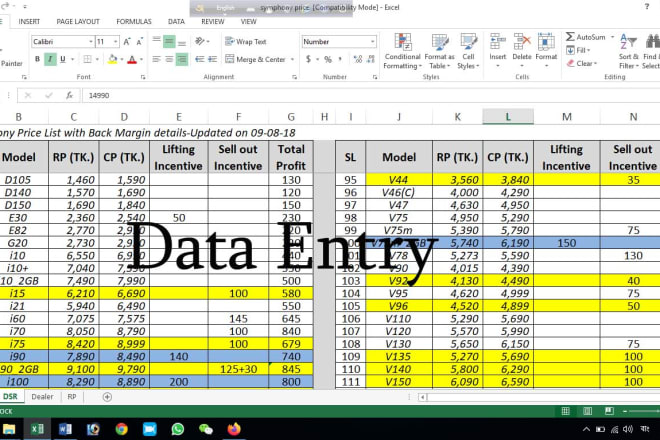Screen dimensions: 660x440
Task: Open Word from the taskbar
Action: 65,429
